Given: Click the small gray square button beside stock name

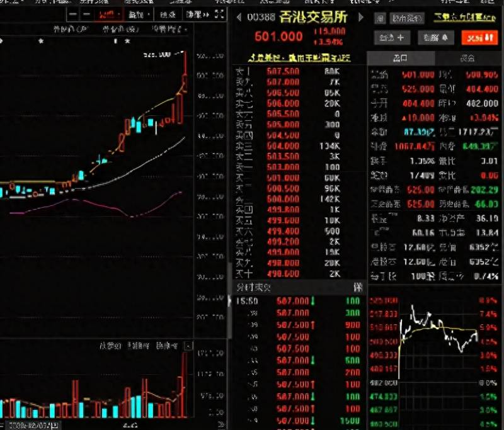Looking at the screenshot, I should 381,18.
